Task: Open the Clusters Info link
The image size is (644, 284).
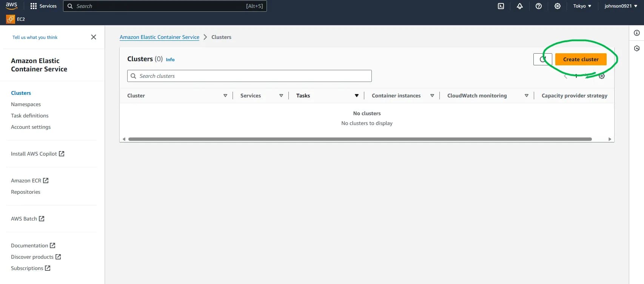Action: tap(170, 60)
